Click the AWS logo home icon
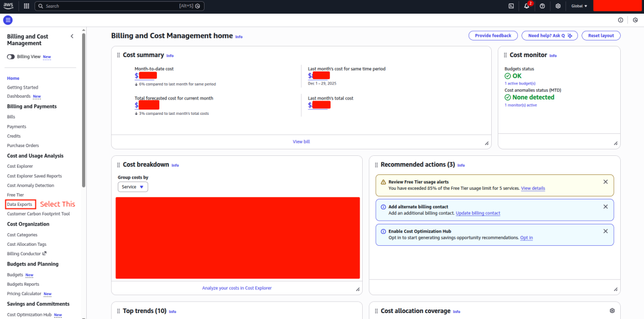This screenshot has height=319, width=644. 9,6
